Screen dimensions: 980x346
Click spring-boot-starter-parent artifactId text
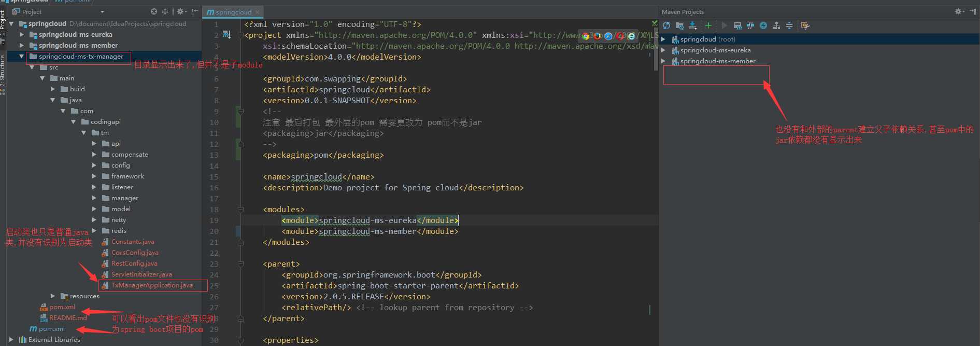[398, 286]
